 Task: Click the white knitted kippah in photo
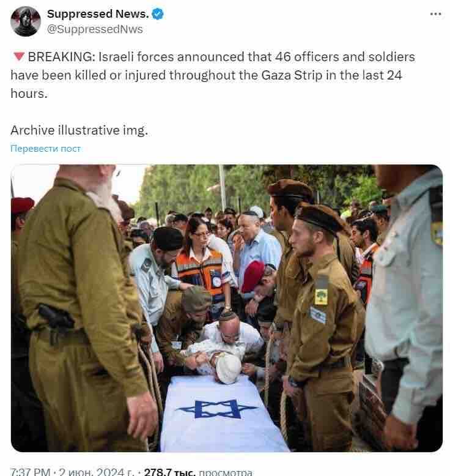(228, 368)
